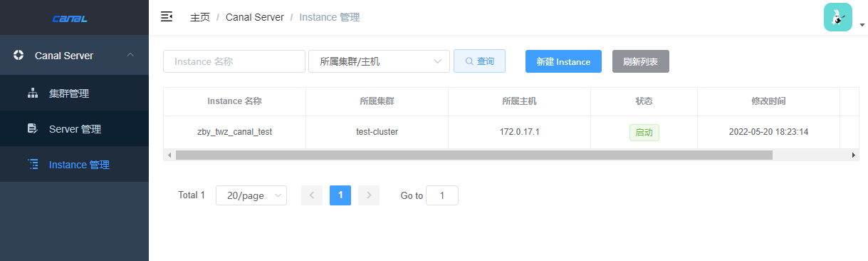Click host 172.0.17.1 cell
The width and height of the screenshot is (868, 261).
pyautogui.click(x=519, y=132)
